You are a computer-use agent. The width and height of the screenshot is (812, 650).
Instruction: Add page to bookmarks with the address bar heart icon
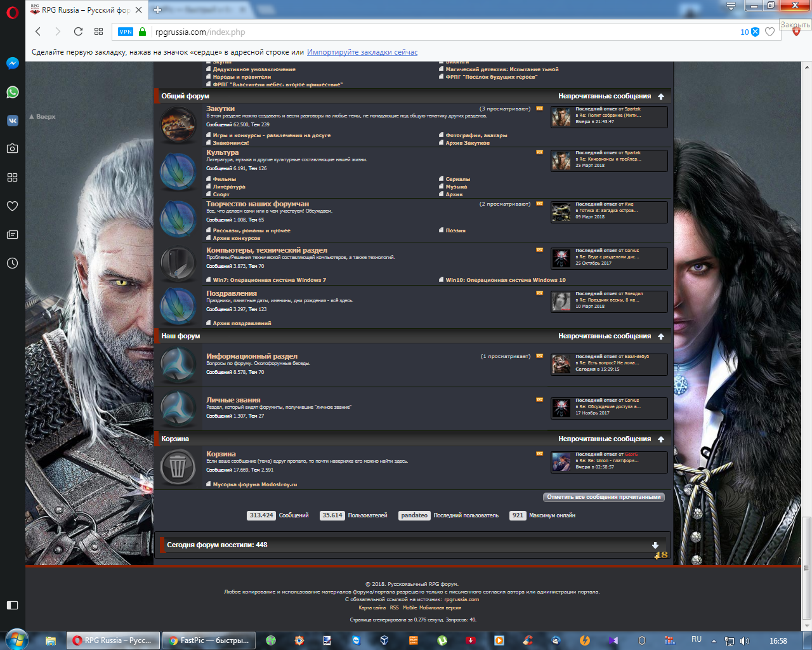click(769, 32)
